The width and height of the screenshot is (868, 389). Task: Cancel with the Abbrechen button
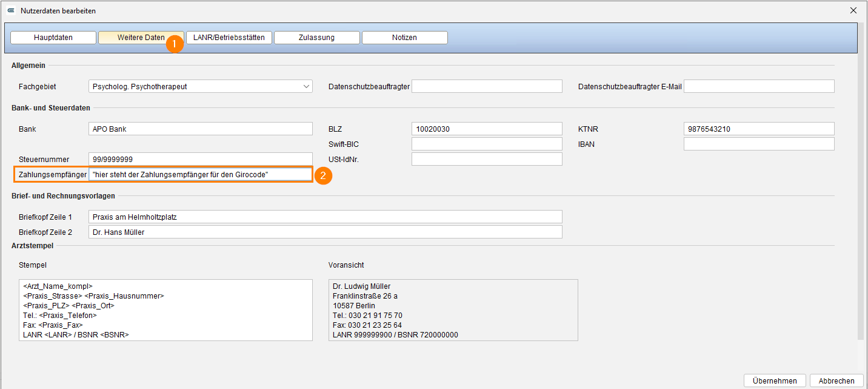836,381
